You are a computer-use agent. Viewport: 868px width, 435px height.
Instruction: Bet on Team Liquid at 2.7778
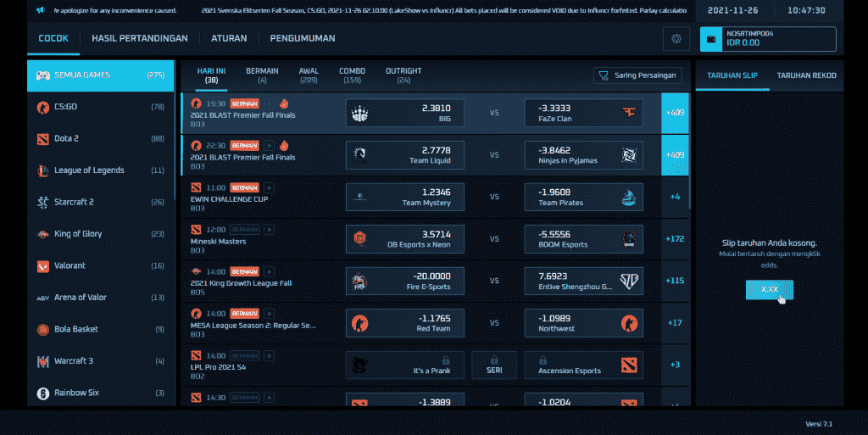pyautogui.click(x=404, y=155)
